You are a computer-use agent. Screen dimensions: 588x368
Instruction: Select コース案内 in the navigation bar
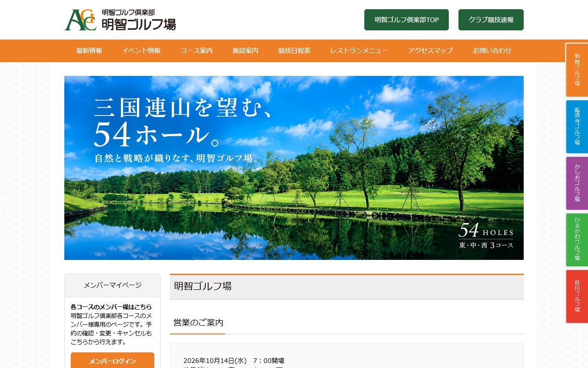(197, 51)
